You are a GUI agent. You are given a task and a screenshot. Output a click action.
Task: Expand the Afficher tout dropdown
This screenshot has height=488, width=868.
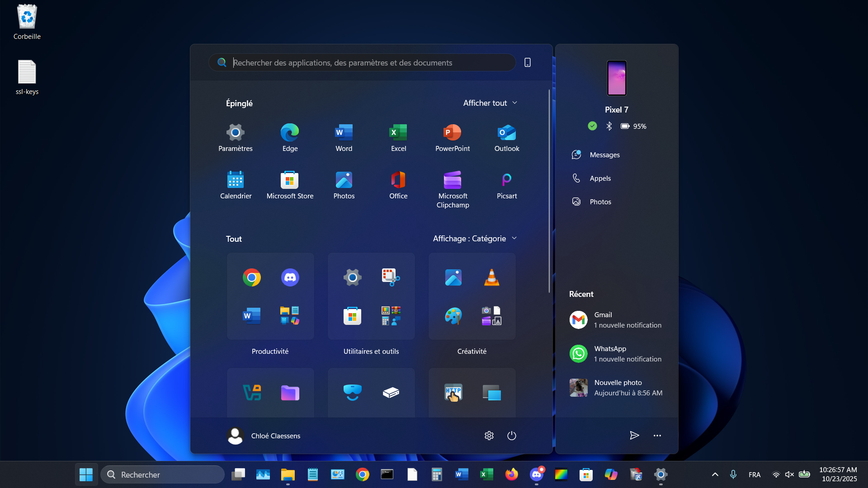coord(490,103)
